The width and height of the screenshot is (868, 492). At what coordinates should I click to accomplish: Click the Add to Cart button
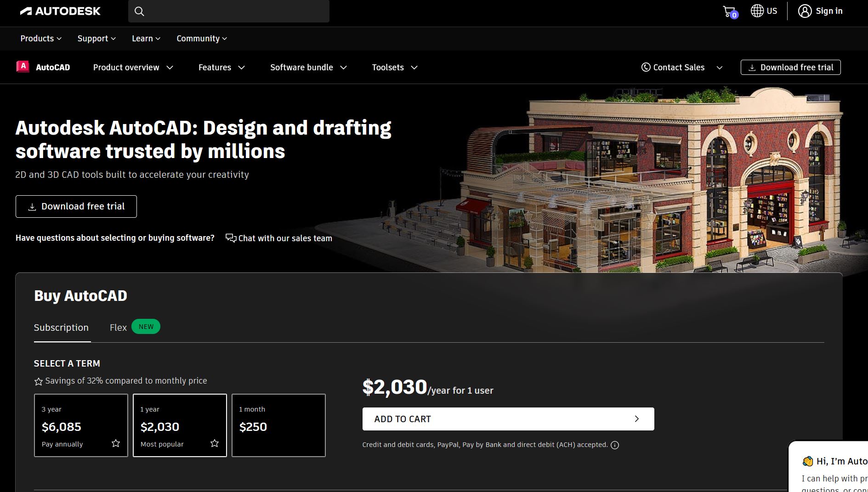pos(507,418)
